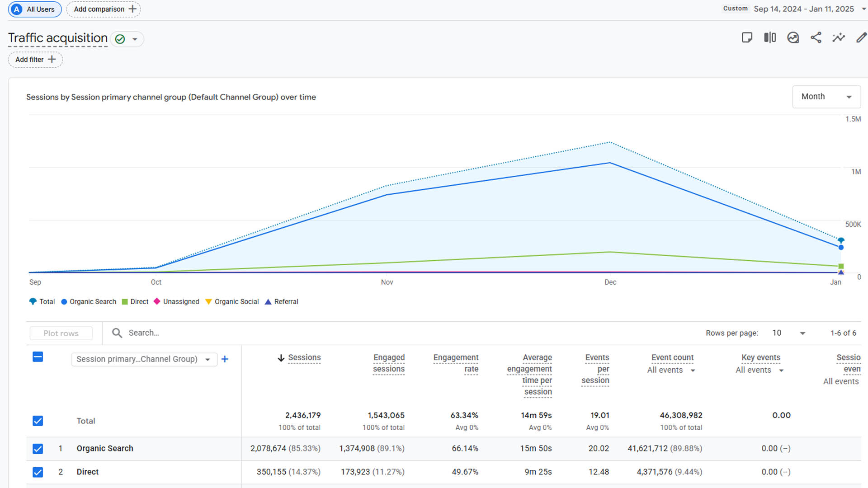Image resolution: width=868 pixels, height=488 pixels.
Task: Click the Dec label on chart axis
Action: coord(610,282)
